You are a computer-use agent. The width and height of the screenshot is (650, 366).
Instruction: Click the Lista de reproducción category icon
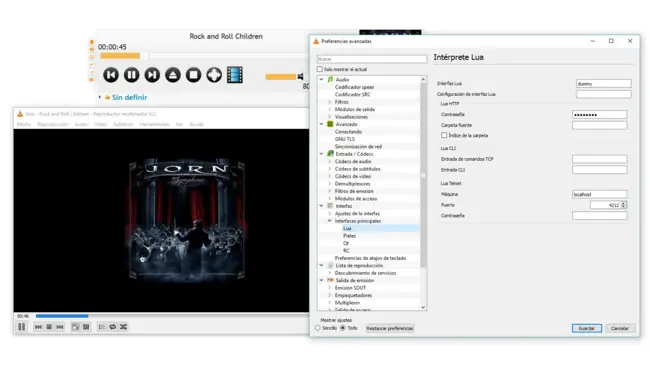pos(330,265)
